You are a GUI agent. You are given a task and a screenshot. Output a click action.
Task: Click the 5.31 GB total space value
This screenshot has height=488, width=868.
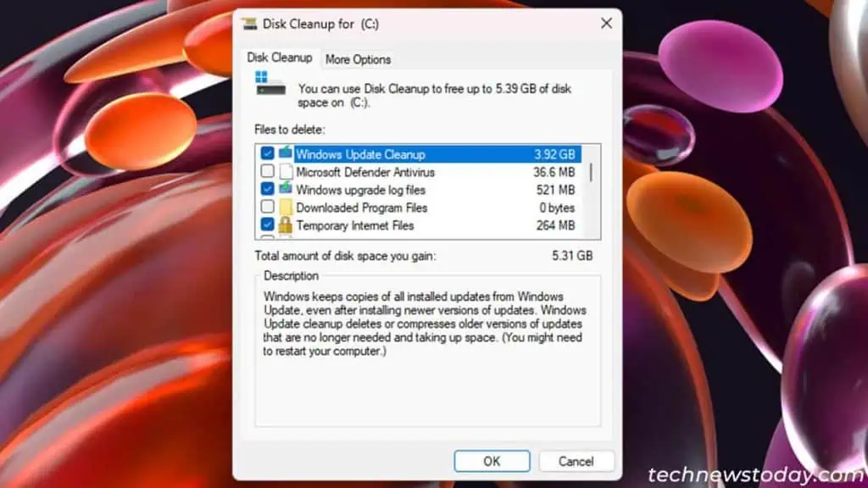[572, 256]
